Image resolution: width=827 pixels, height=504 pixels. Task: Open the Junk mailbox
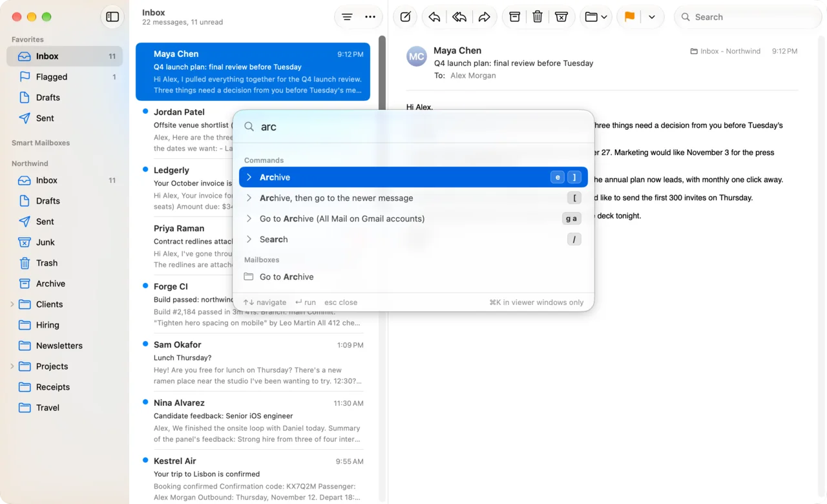[x=65, y=242]
